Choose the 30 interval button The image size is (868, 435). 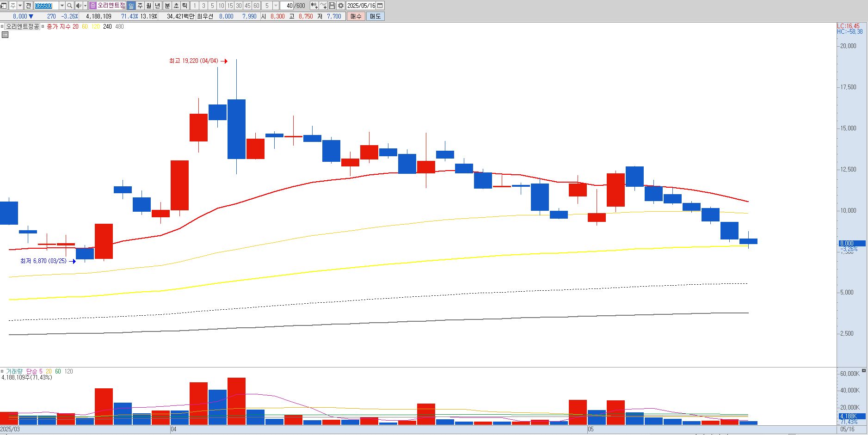pos(239,6)
